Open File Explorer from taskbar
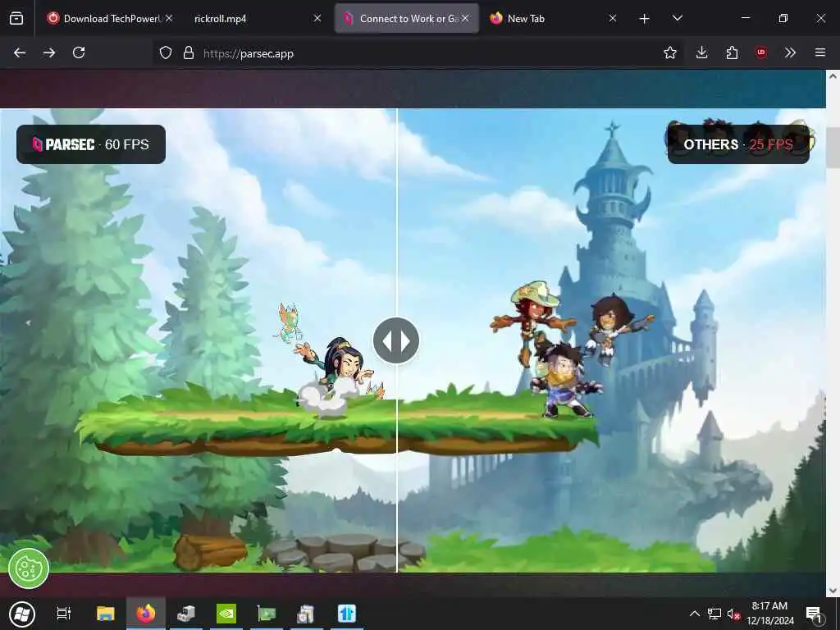The height and width of the screenshot is (630, 840). point(106,614)
